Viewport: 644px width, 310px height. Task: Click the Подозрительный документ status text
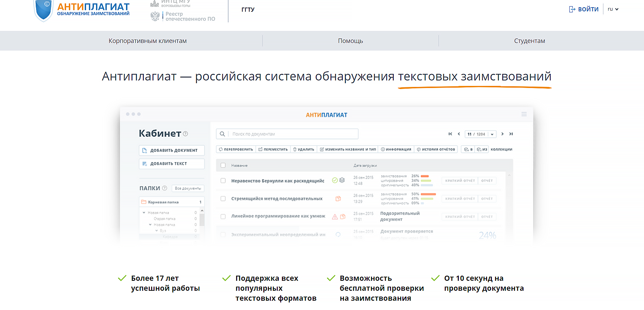point(400,216)
